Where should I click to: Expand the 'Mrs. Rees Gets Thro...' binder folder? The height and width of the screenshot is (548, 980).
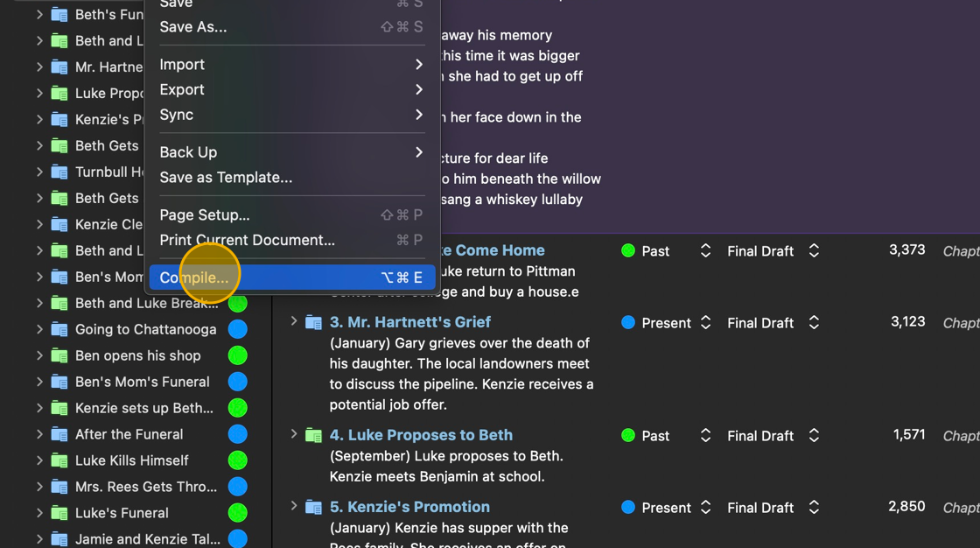39,487
